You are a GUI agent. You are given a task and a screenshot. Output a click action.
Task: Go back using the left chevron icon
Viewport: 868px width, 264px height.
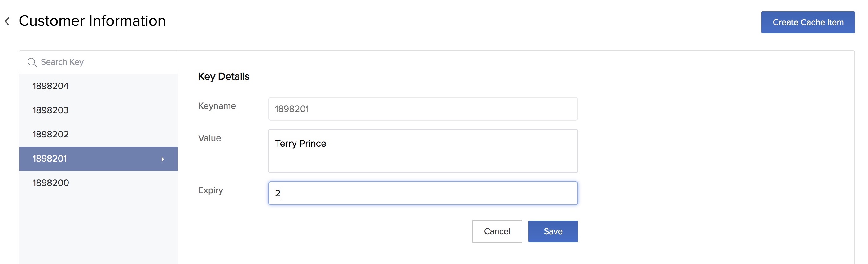[7, 21]
